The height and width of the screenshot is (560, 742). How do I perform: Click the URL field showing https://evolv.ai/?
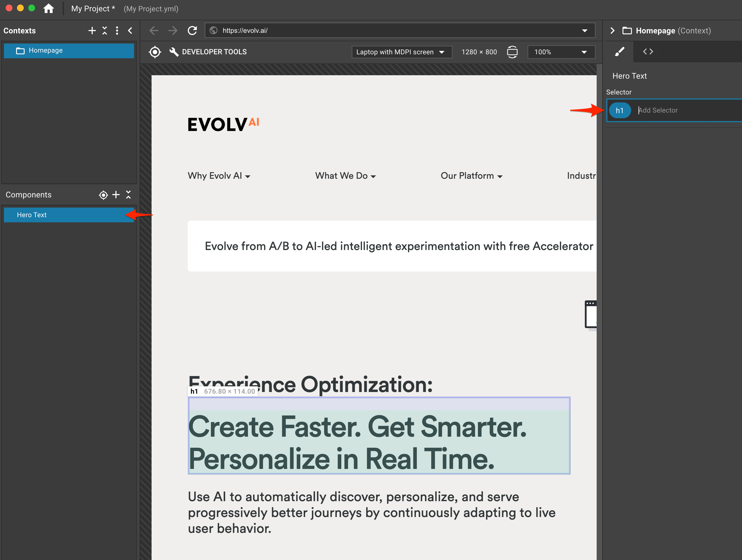pyautogui.click(x=400, y=31)
